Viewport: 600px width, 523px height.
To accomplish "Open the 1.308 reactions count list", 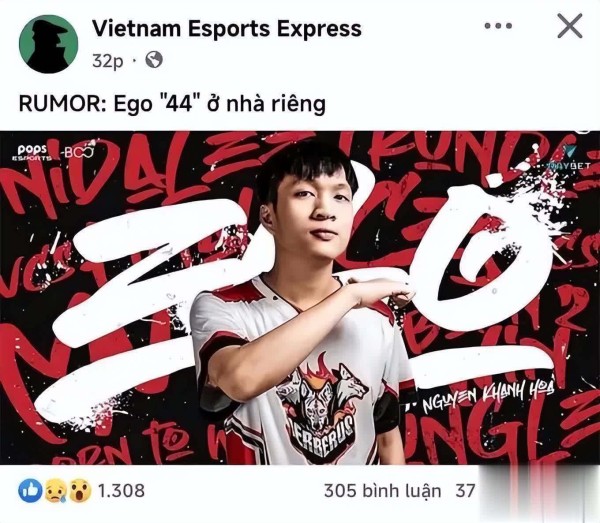I will tap(121, 490).
